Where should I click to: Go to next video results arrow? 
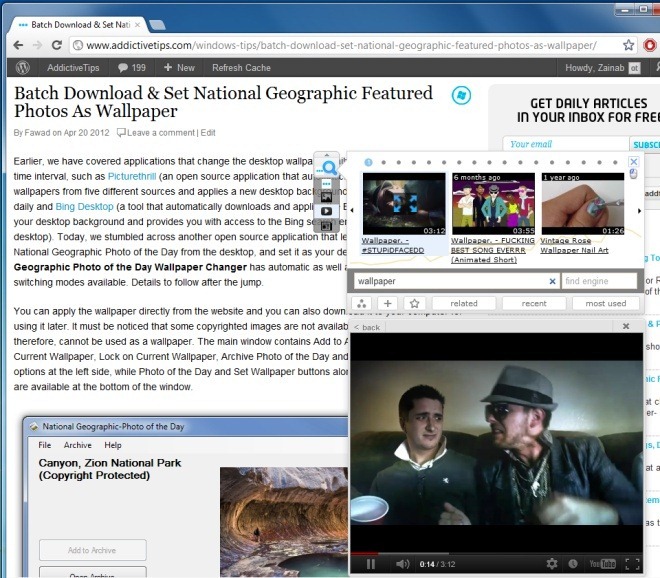tap(639, 210)
